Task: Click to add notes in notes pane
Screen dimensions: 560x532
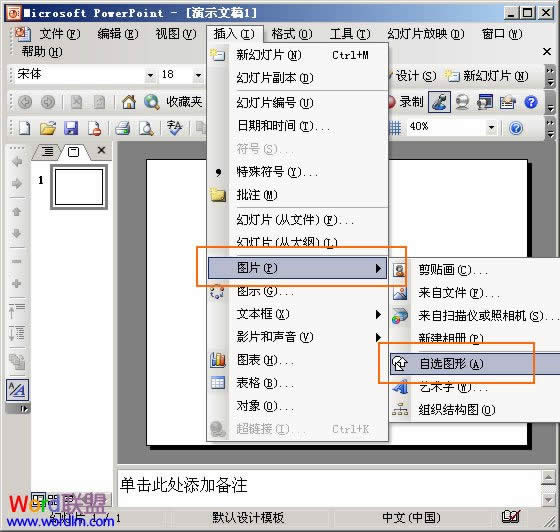Action: click(x=329, y=488)
